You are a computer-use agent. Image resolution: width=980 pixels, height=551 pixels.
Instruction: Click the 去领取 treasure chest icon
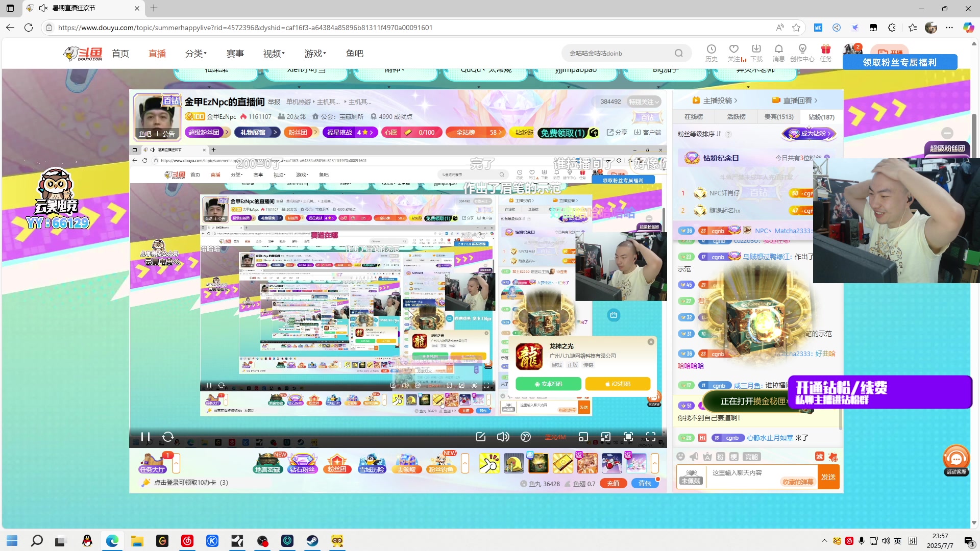point(406,463)
